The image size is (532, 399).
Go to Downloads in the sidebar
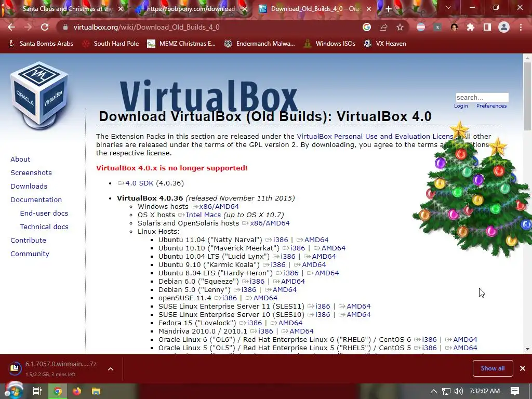29,187
